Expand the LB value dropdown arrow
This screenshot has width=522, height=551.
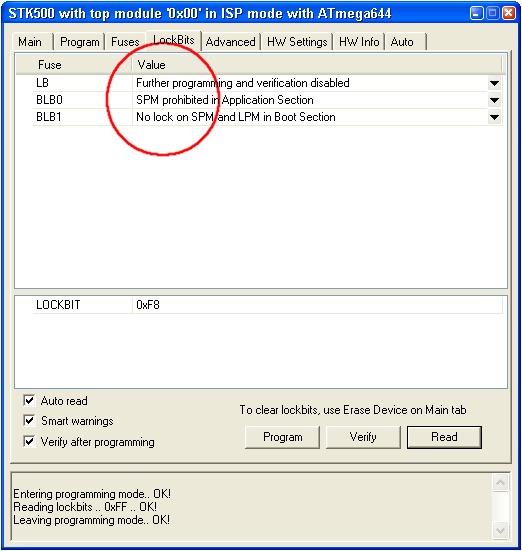[x=494, y=83]
